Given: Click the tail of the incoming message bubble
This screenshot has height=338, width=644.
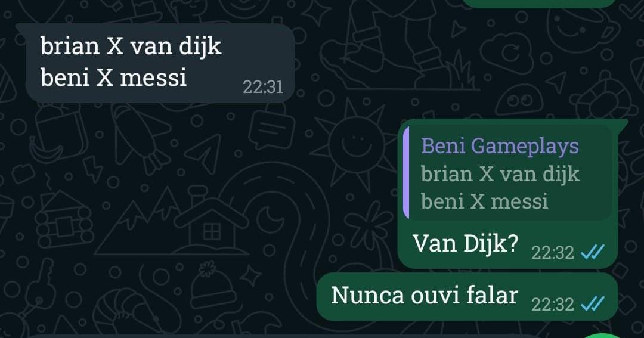Looking at the screenshot, I should 21,28.
